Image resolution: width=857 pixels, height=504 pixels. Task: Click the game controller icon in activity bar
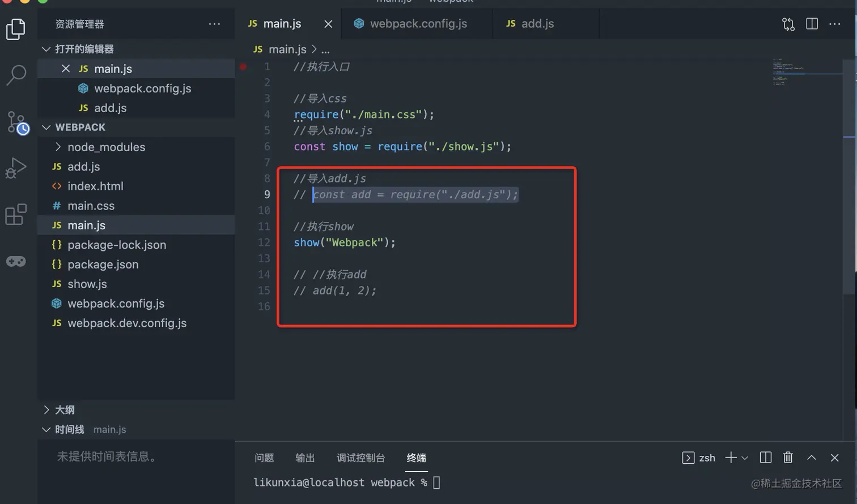pyautogui.click(x=16, y=261)
